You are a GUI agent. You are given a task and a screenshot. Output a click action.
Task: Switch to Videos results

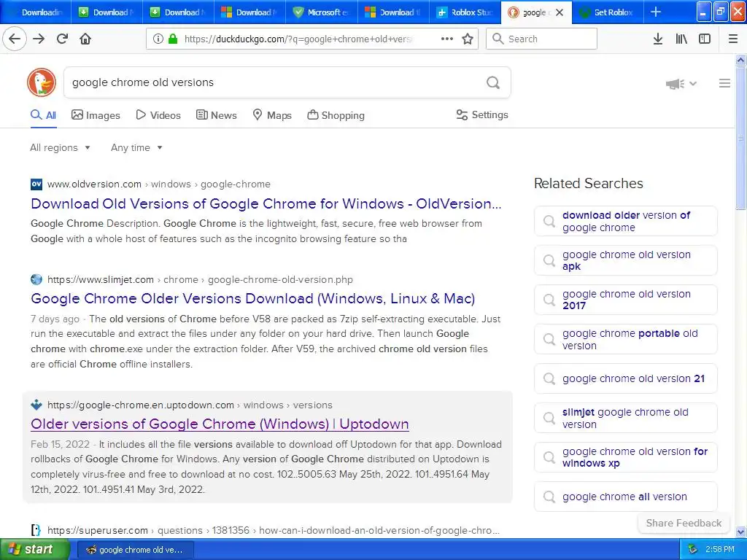click(158, 115)
